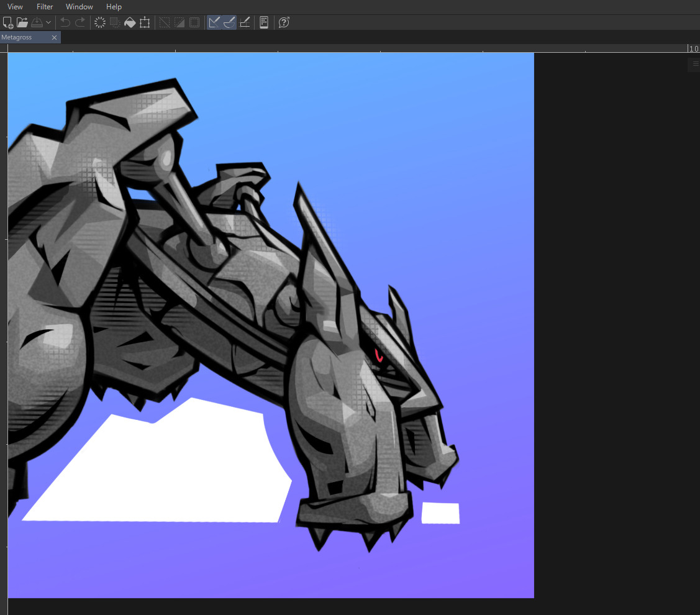Viewport: 700px width, 615px height.
Task: Open the Window menu
Action: point(80,7)
